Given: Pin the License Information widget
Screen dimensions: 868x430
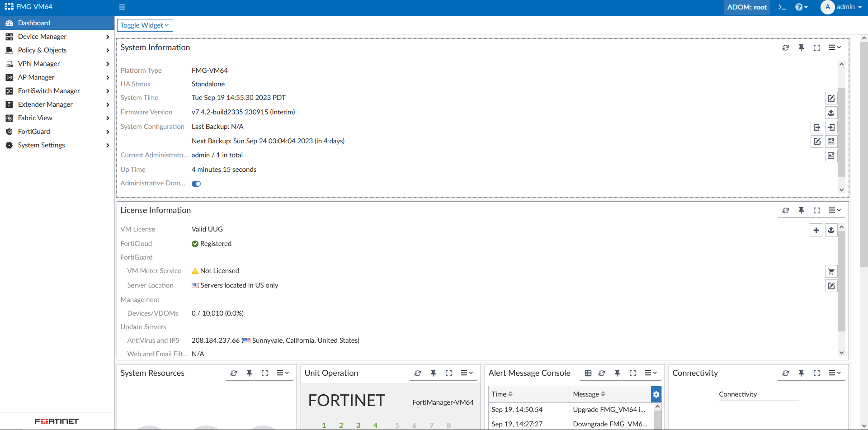Looking at the screenshot, I should [x=802, y=210].
